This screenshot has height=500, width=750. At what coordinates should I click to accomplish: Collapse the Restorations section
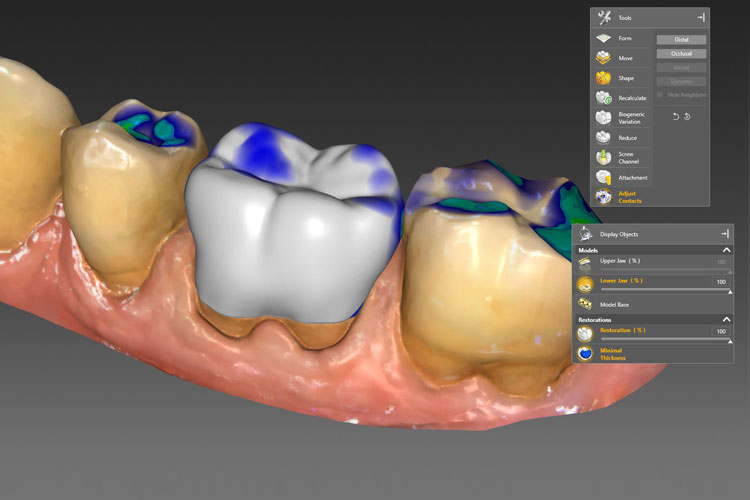tap(726, 319)
